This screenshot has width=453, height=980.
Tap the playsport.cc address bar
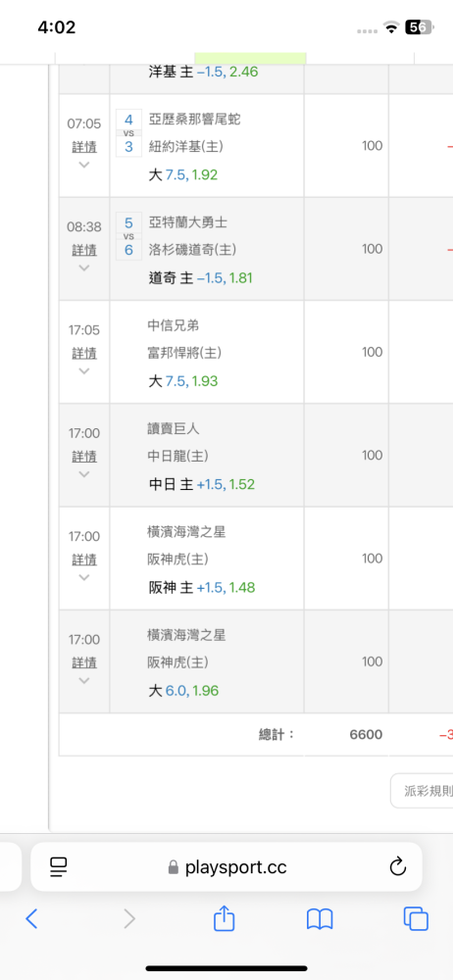226,867
